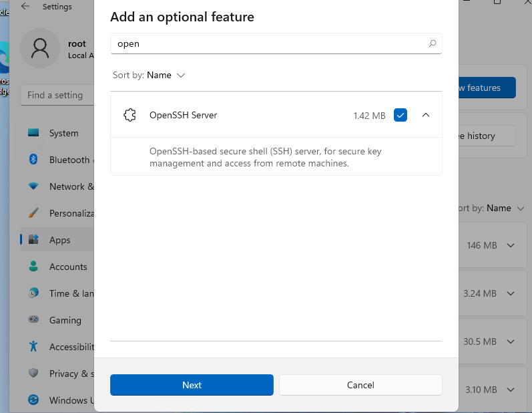Click the search magnifier icon in feature search

pos(433,43)
